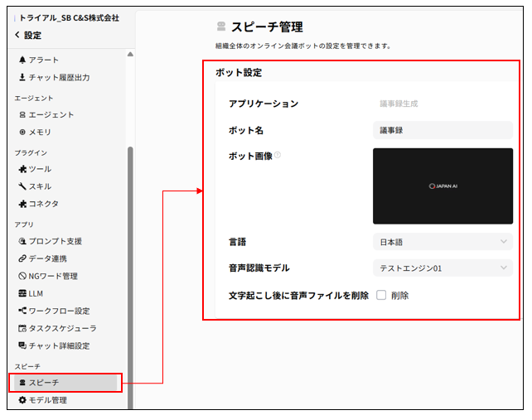The image size is (532, 420).
Task: Click the icon beside プロンプト支援
Action: pos(22,241)
